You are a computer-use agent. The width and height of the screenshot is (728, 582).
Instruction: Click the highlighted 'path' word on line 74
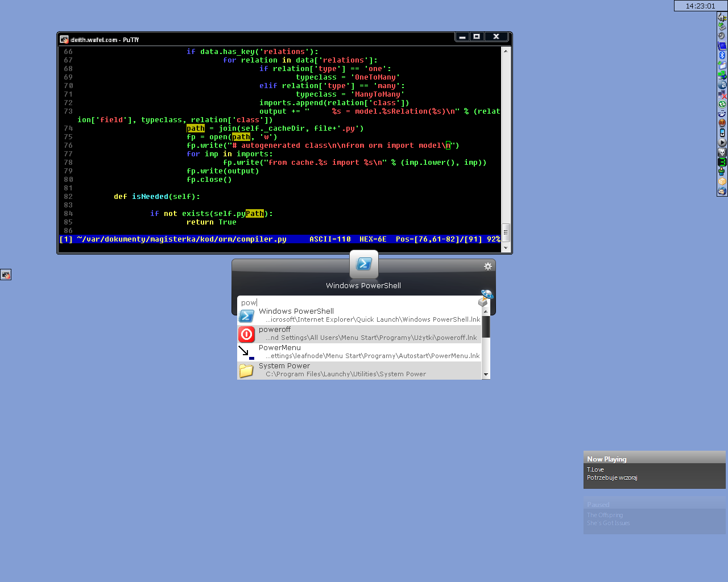click(x=196, y=128)
